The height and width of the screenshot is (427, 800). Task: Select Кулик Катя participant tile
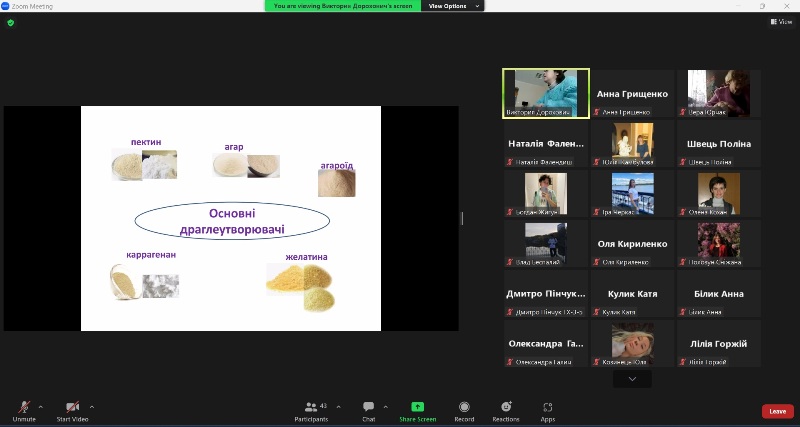click(x=632, y=293)
